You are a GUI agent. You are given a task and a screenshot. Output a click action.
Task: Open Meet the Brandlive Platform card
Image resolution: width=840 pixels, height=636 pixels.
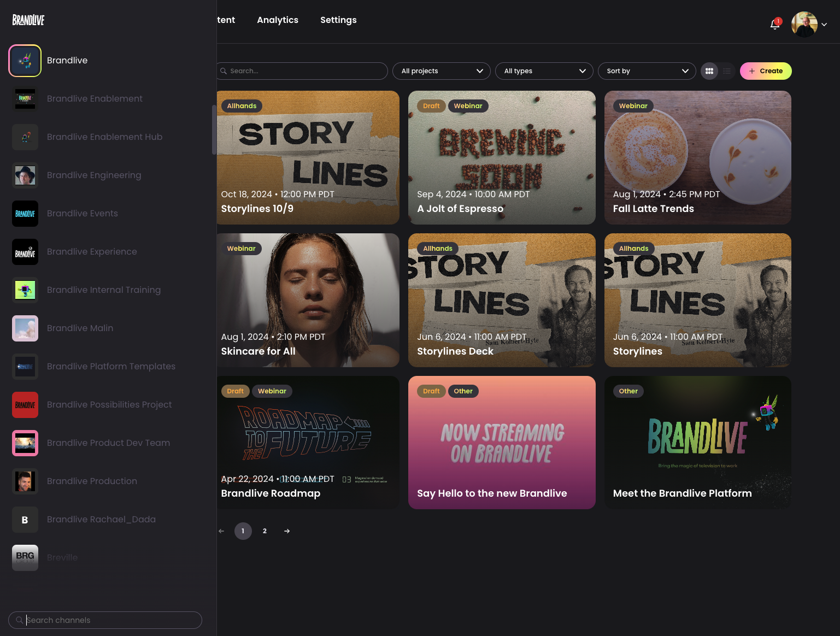tap(698, 443)
